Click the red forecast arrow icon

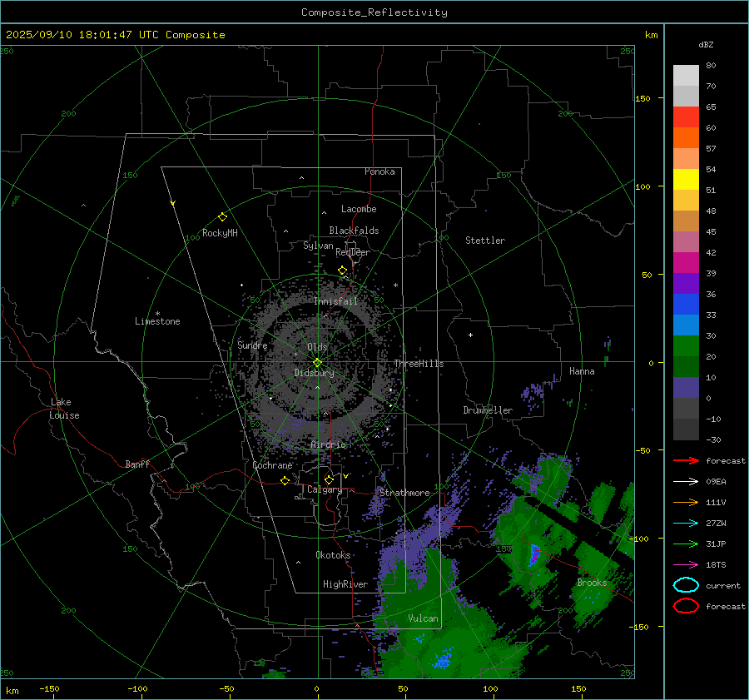(686, 460)
